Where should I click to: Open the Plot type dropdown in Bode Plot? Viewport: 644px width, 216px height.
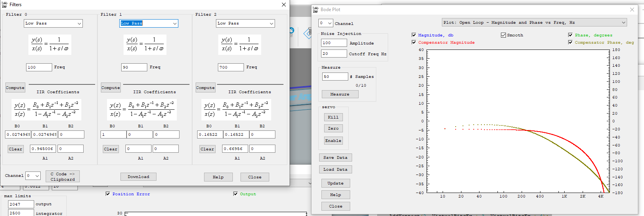click(534, 23)
